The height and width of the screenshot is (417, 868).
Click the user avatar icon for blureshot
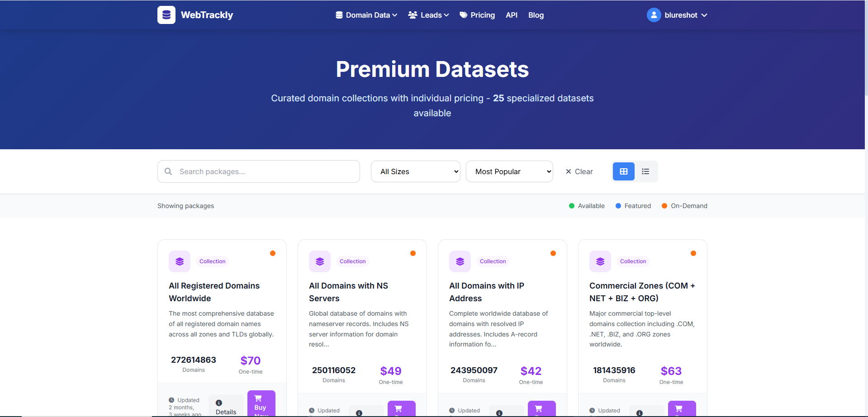pos(653,14)
